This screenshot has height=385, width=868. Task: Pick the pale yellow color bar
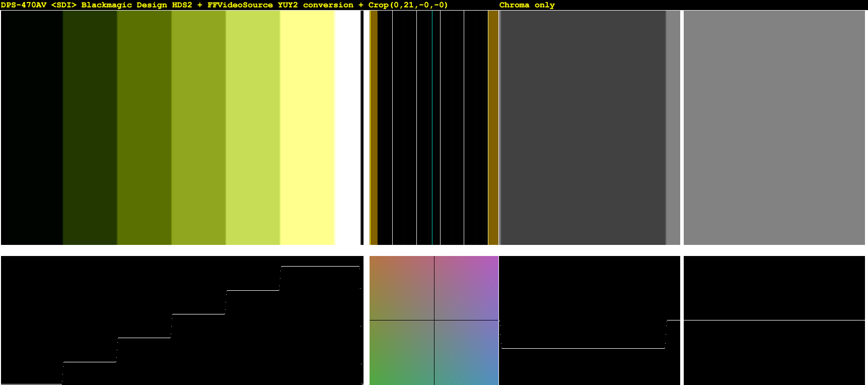tap(308, 127)
